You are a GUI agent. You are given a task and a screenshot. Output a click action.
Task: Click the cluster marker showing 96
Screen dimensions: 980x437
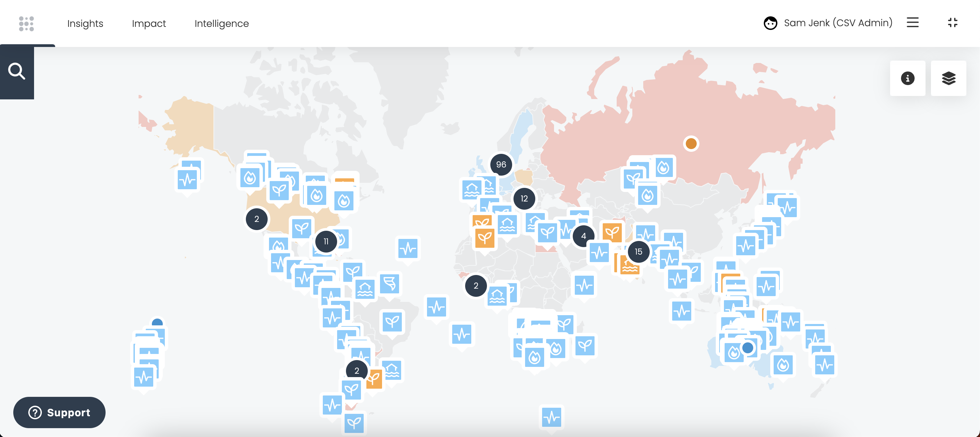pos(500,164)
